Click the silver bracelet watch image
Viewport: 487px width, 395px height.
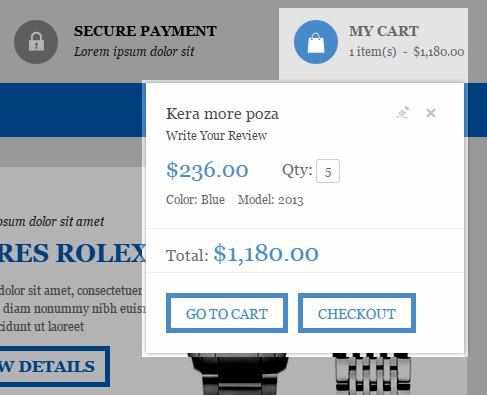(x=372, y=374)
